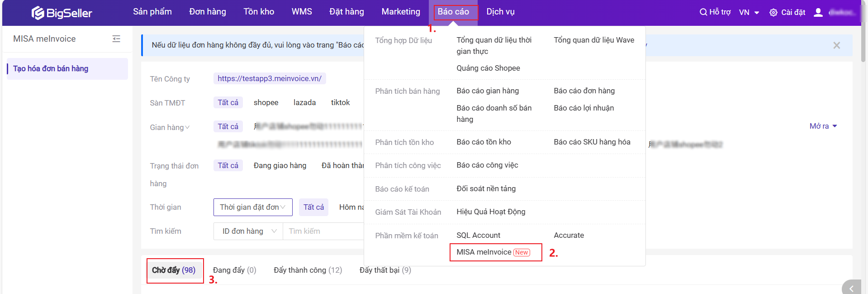Open the VN language dropdown

click(749, 13)
